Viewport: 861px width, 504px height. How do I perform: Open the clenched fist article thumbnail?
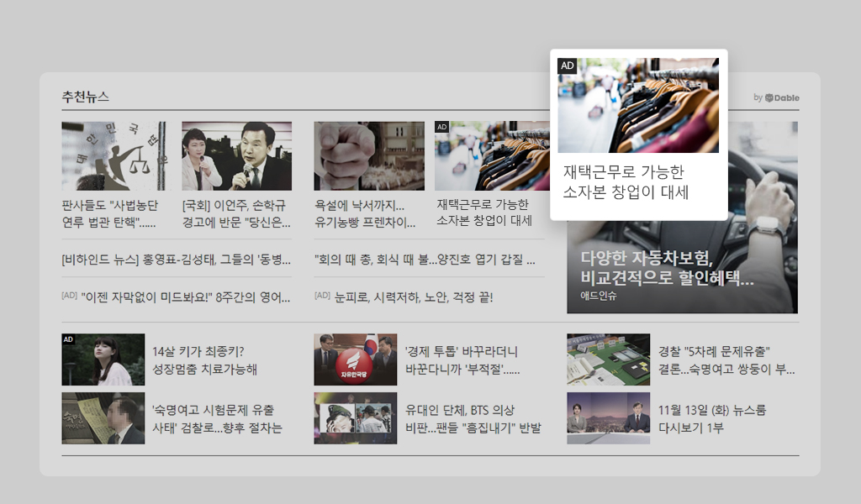tap(369, 155)
